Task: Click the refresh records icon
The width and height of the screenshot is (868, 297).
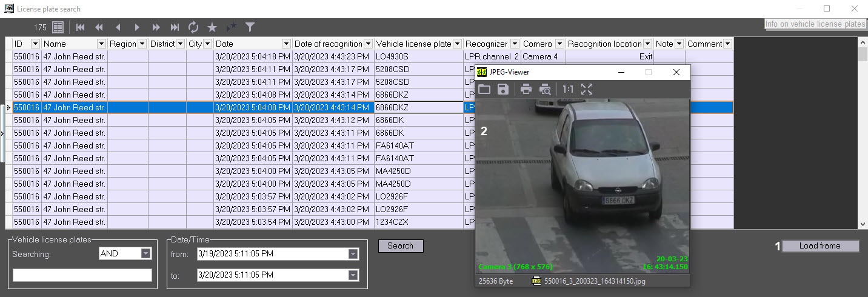Action: (x=193, y=27)
